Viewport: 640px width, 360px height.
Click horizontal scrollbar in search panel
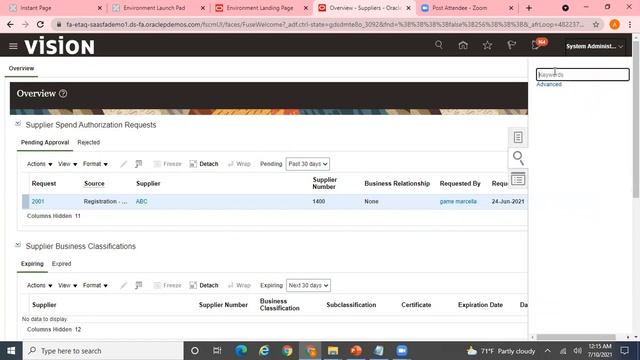[576, 337]
